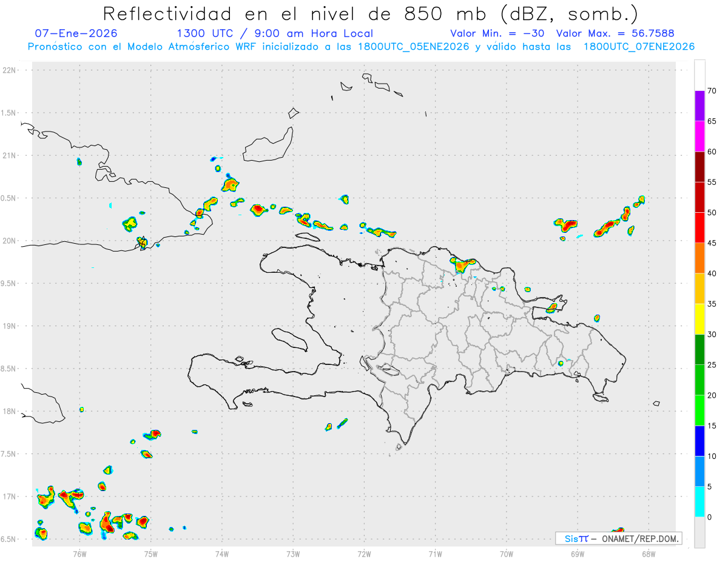Click the white above-70 colorbar segment
Viewport: 728px width, 562px height.
(x=699, y=75)
